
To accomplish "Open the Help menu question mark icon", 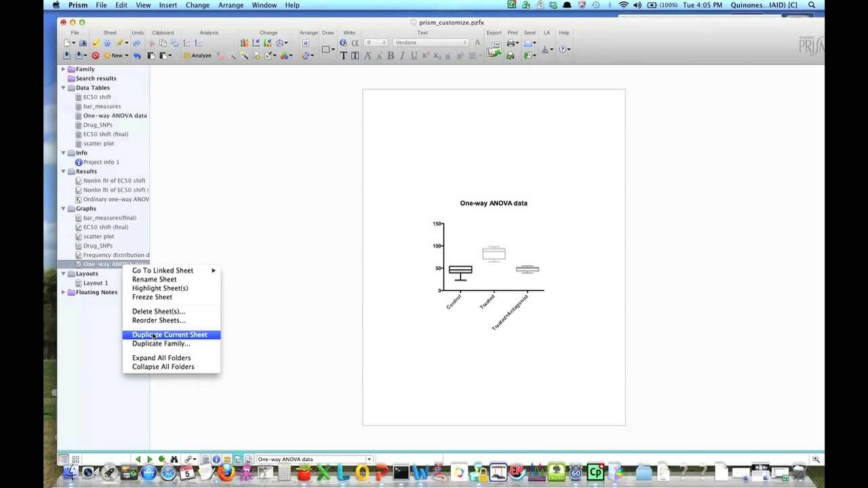I will point(561,49).
